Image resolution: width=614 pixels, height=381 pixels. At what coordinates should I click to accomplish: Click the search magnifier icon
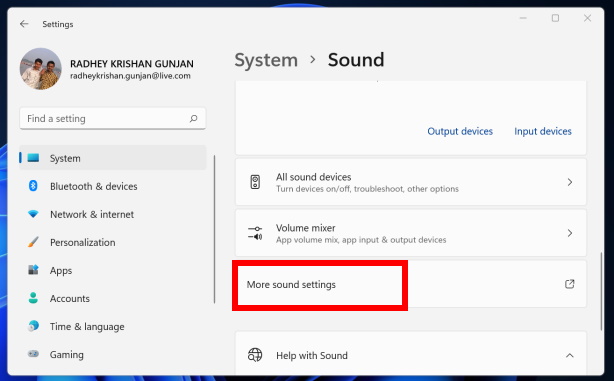193,118
